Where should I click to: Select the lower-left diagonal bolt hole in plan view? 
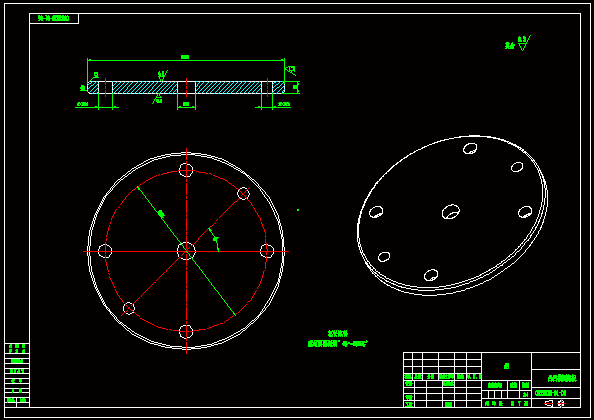click(x=129, y=308)
